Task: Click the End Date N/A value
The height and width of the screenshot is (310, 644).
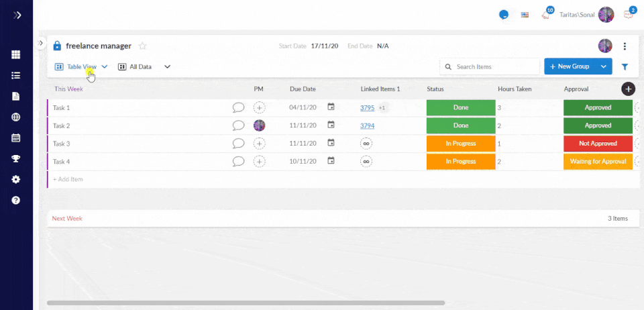Action: coord(383,46)
